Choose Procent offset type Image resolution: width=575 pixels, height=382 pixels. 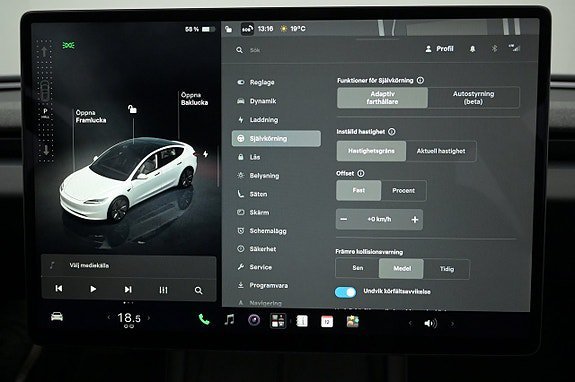403,191
